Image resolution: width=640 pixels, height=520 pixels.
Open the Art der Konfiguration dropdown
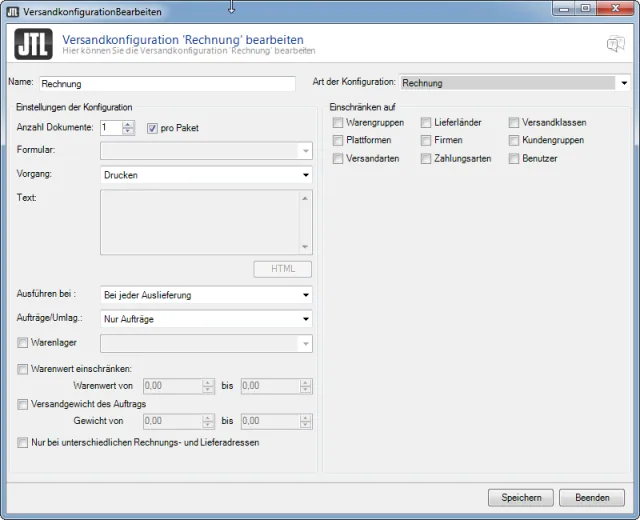pyautogui.click(x=515, y=83)
